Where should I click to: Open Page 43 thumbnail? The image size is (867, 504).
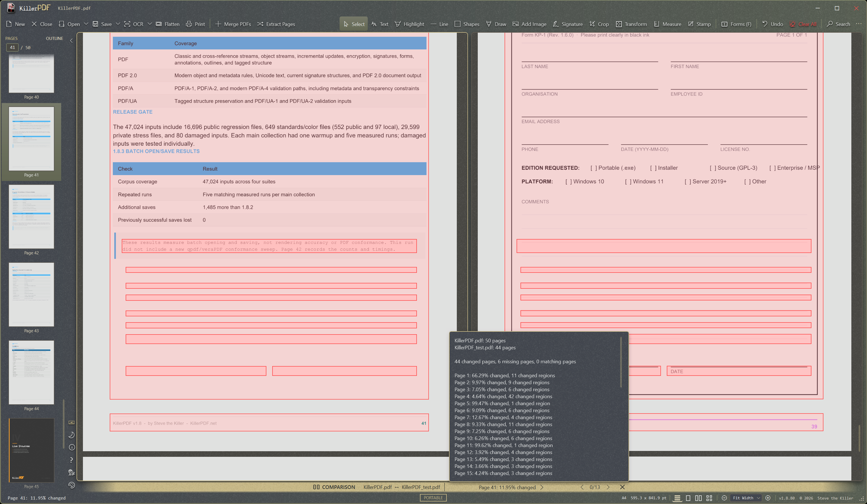pos(31,295)
